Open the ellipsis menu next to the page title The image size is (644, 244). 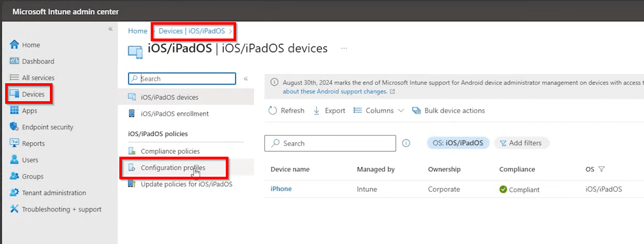[x=344, y=49]
